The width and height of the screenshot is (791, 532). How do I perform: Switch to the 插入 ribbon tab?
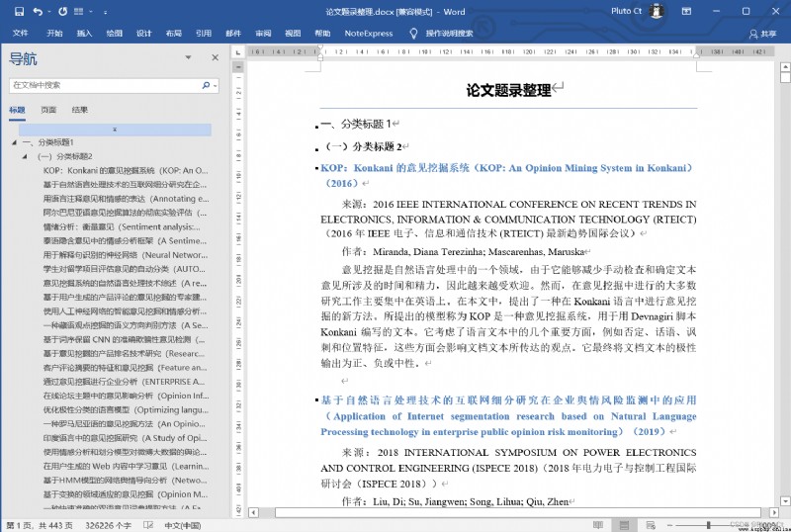click(84, 34)
